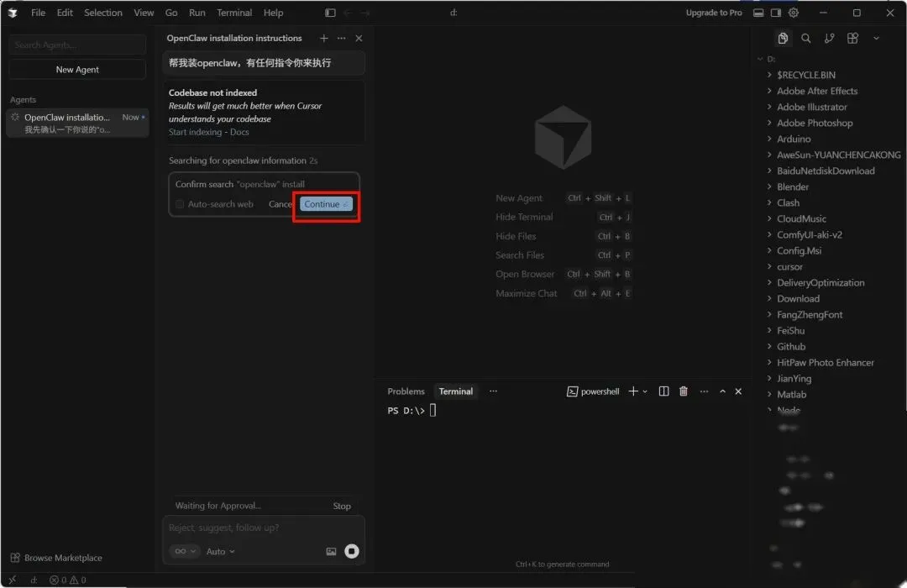Open the Selection menu
Viewport: 907px width, 588px height.
pyautogui.click(x=103, y=13)
